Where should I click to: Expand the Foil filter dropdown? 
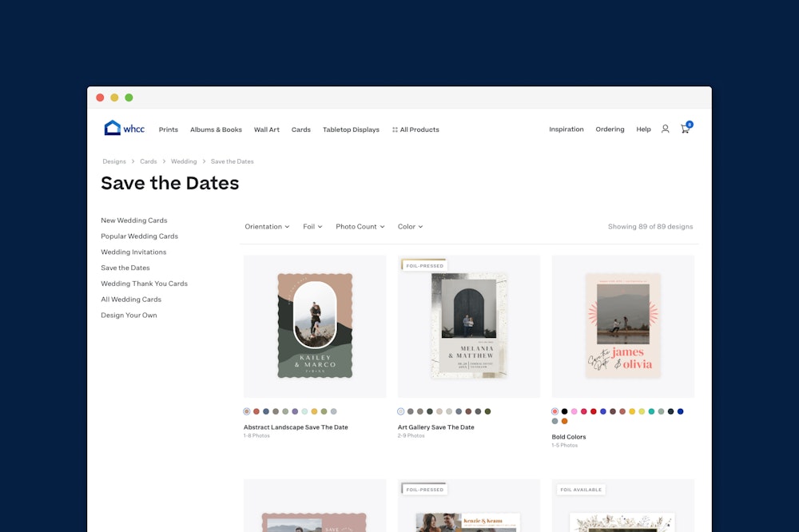coord(312,226)
